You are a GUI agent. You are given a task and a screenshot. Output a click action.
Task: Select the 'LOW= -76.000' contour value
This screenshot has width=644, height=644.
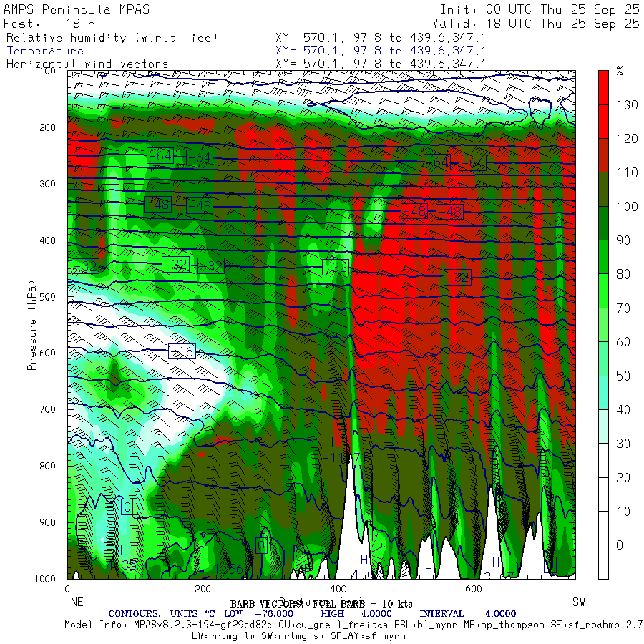click(x=259, y=614)
